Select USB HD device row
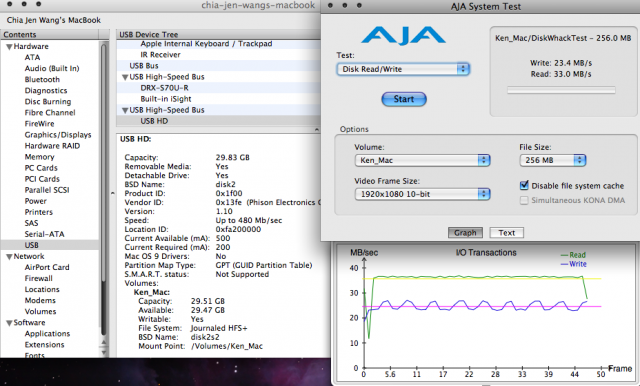The height and width of the screenshot is (386, 640). pos(218,121)
